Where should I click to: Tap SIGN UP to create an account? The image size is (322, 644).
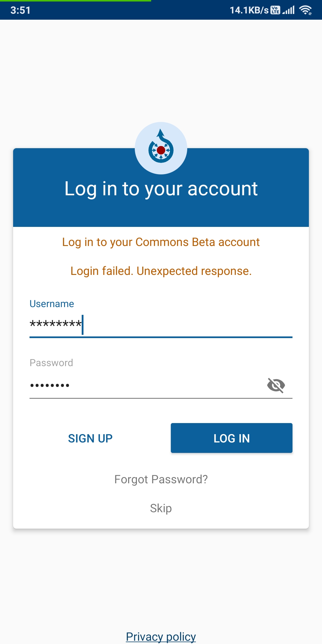pos(90,438)
